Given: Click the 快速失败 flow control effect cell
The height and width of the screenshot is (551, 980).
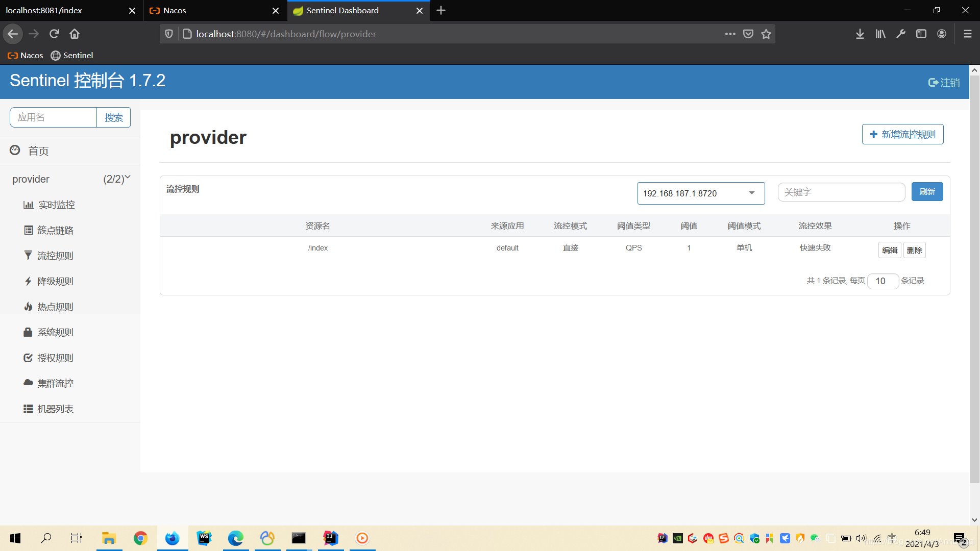Looking at the screenshot, I should [x=815, y=248].
